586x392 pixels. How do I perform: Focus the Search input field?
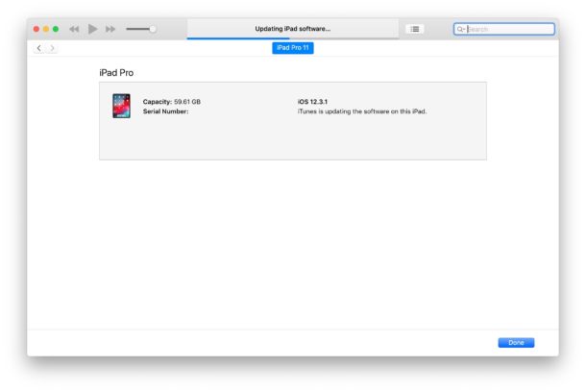pos(504,29)
